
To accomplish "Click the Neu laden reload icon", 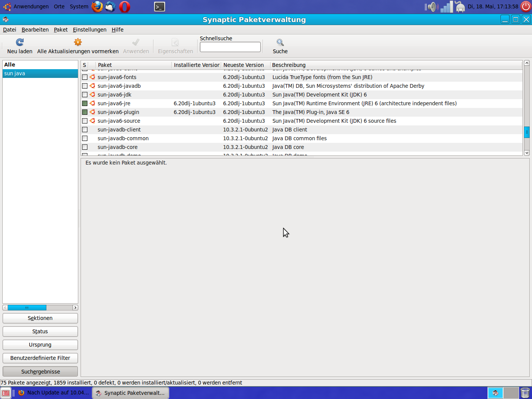I will coord(20,42).
